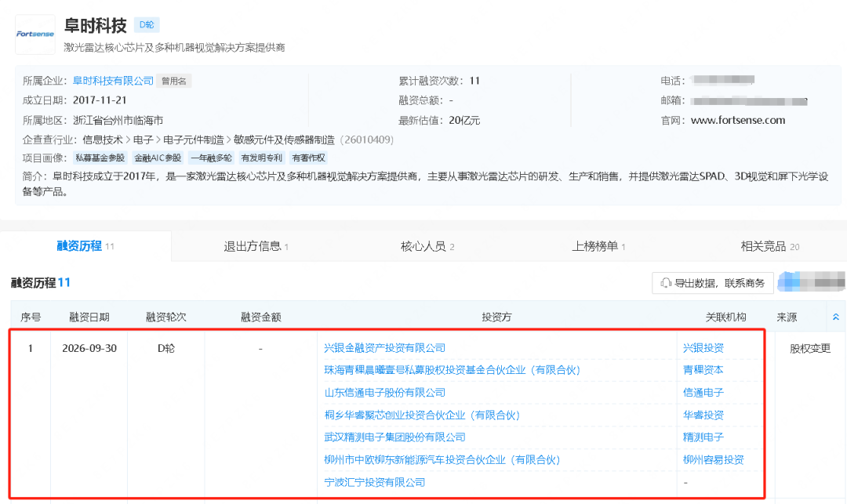
Task: Click the 浙江省台州市临海市 region text
Action: tap(118, 121)
